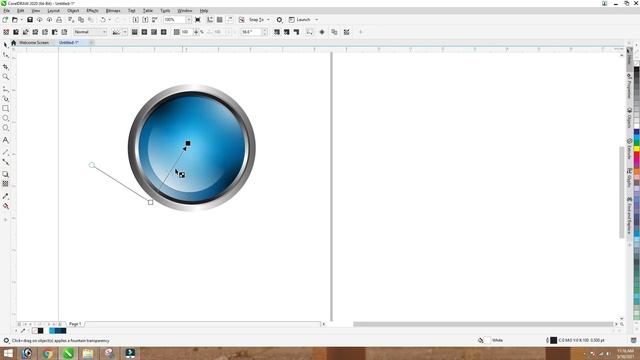Toggle the Snap Off button

242,20
